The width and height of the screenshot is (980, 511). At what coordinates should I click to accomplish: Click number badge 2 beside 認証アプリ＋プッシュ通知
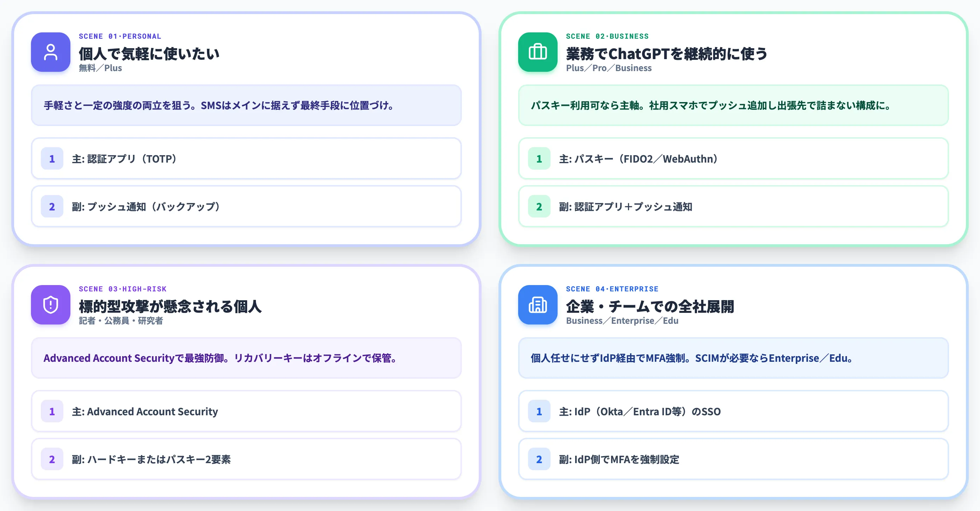(x=539, y=207)
